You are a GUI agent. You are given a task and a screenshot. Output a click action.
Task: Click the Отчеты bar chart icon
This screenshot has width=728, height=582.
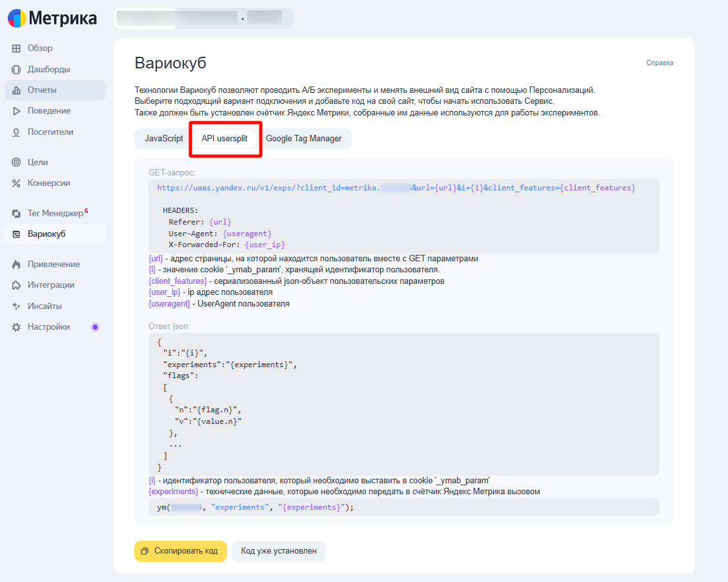coord(16,90)
